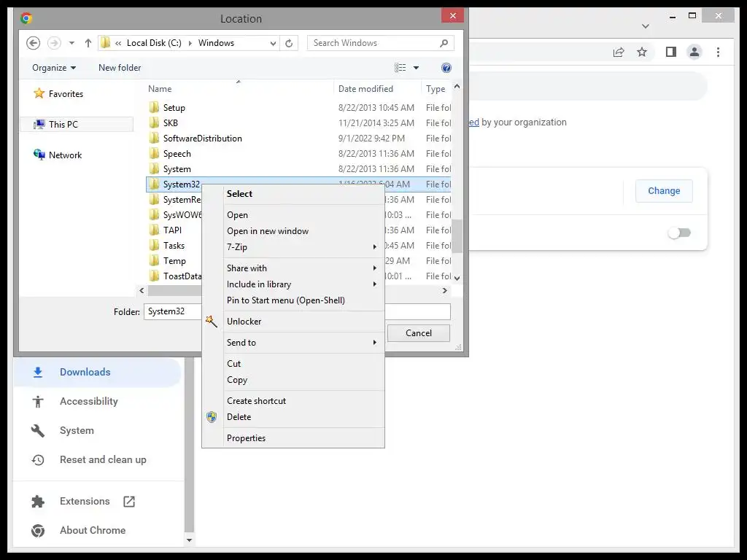Open Chrome profile avatar
747x560 pixels.
pyautogui.click(x=694, y=52)
